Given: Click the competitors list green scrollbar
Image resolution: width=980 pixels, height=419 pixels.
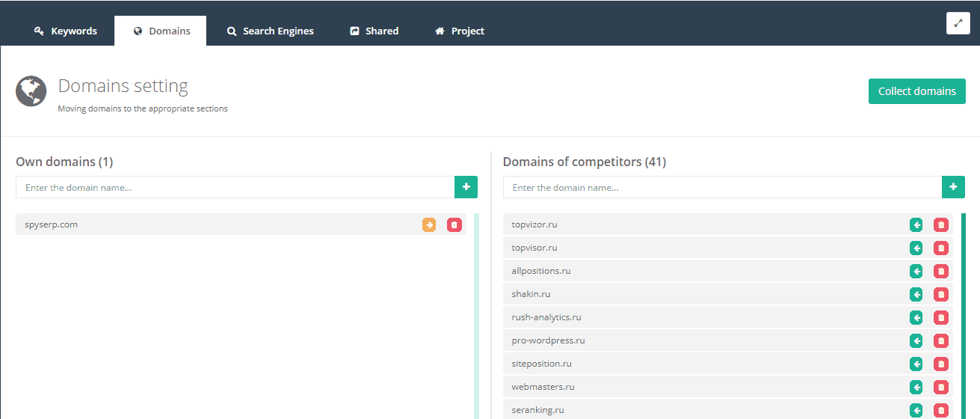Looking at the screenshot, I should [x=963, y=316].
